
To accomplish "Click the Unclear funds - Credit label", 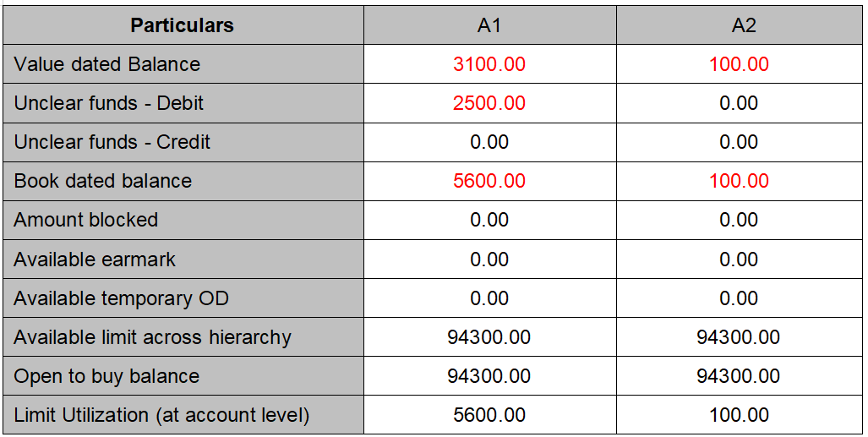I will click(112, 142).
